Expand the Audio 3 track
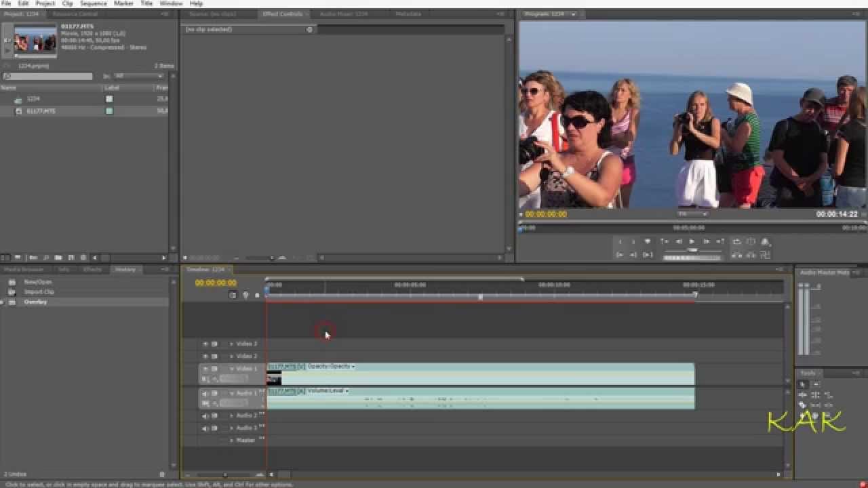868x488 pixels. 231,428
